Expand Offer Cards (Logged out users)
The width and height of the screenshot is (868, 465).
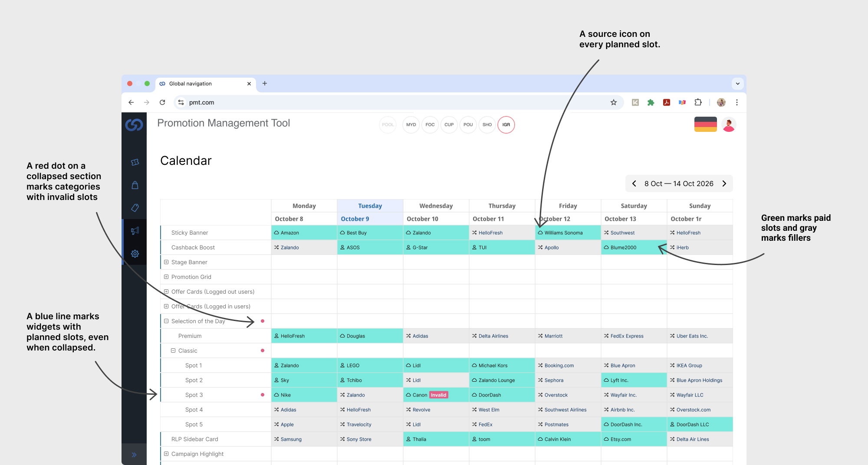(166, 291)
